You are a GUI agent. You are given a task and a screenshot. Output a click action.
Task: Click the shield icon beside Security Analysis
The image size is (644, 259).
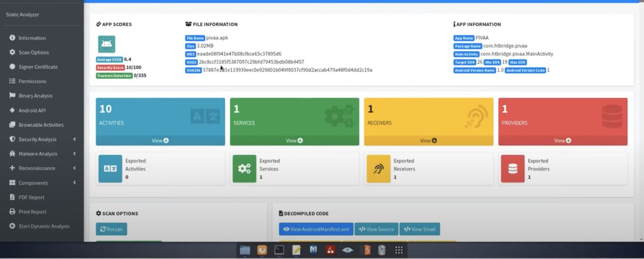coord(12,139)
